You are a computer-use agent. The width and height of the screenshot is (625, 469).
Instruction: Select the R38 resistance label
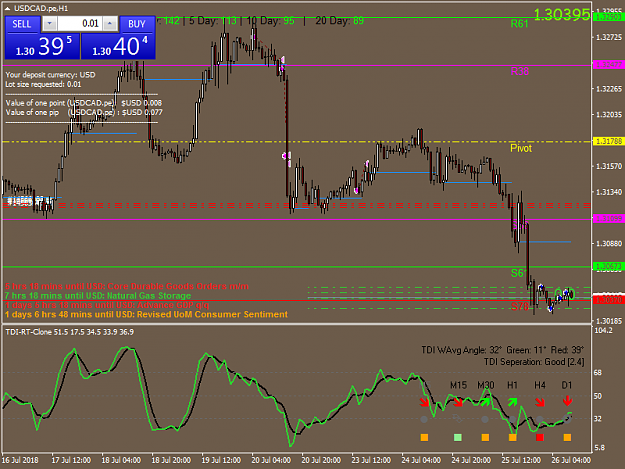click(520, 71)
